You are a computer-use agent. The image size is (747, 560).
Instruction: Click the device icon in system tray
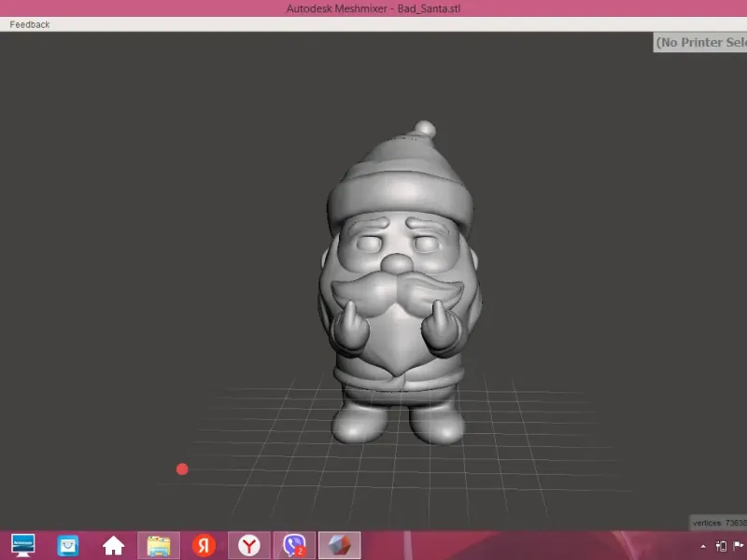click(721, 546)
